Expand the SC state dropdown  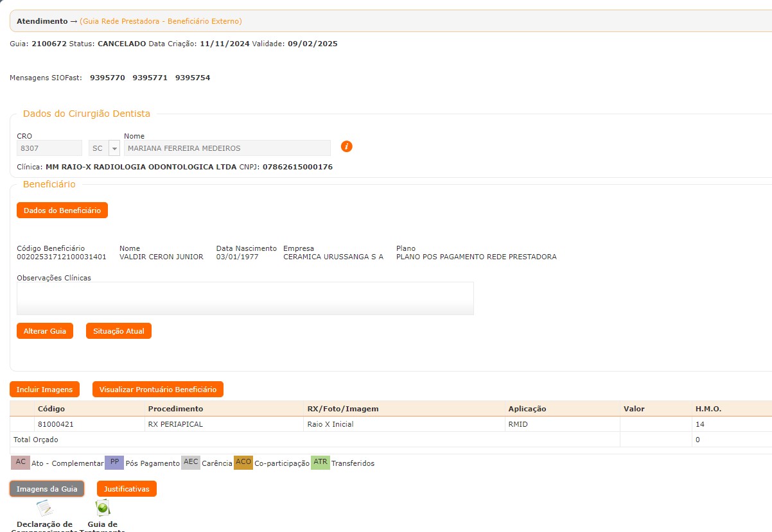(114, 148)
